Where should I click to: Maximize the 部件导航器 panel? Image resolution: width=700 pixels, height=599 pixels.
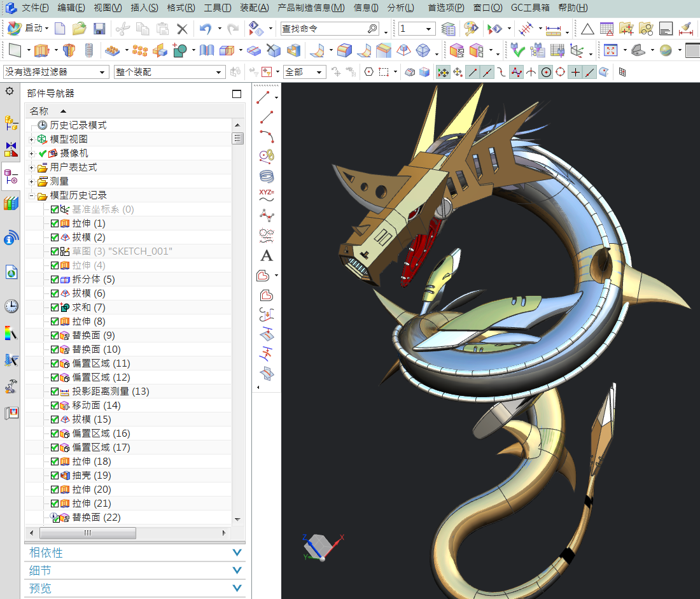click(x=237, y=94)
